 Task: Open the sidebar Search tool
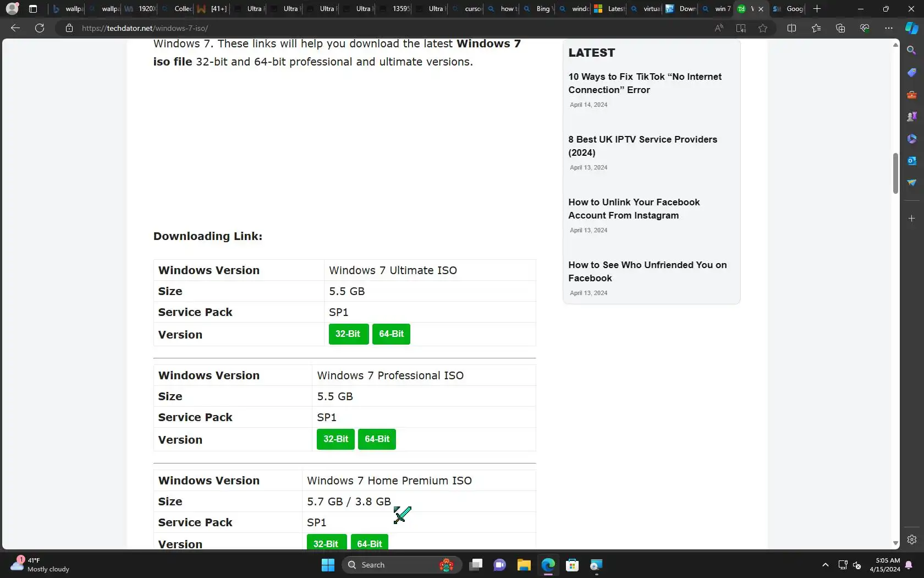tap(911, 50)
